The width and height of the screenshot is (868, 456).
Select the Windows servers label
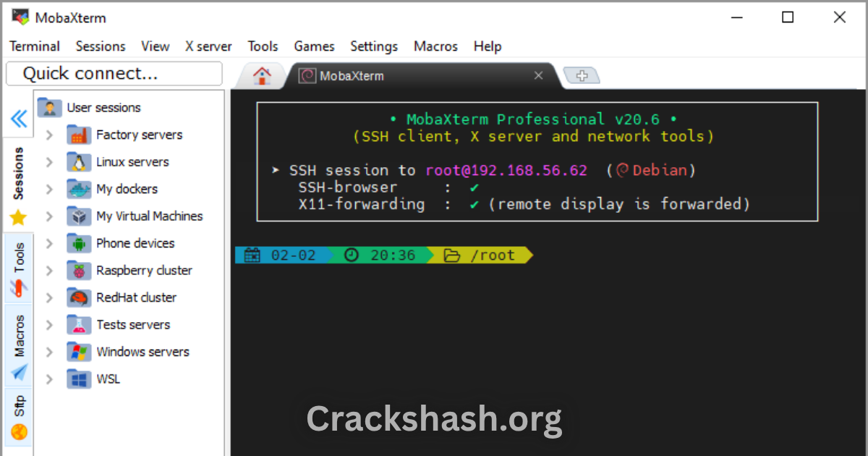pos(142,352)
